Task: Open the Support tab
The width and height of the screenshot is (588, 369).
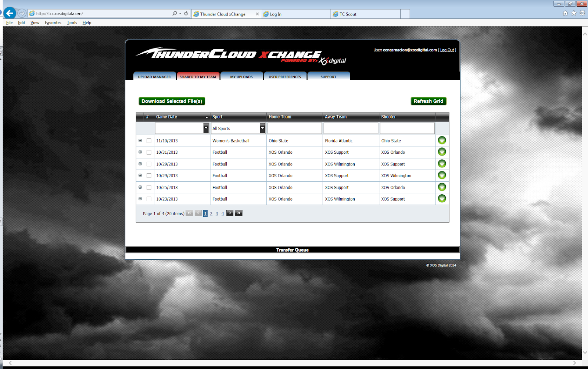Action: 328,76
